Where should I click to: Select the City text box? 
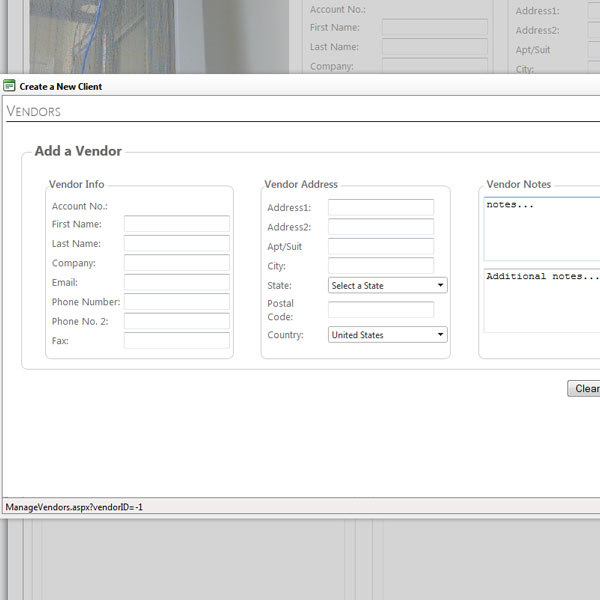point(380,266)
